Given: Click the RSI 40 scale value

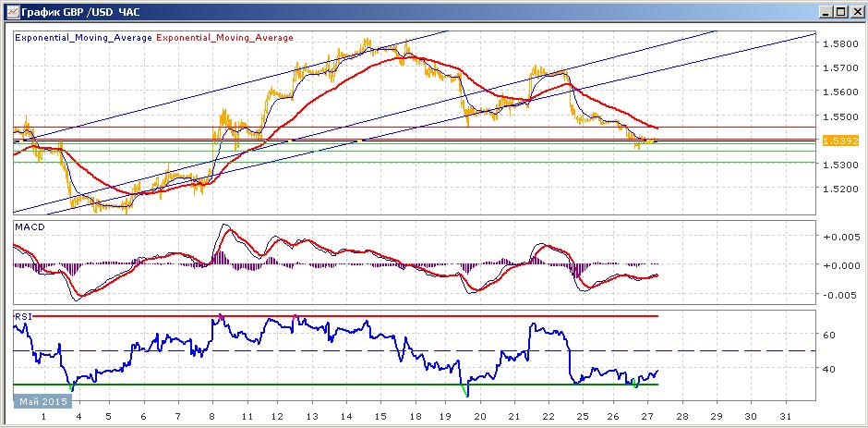Looking at the screenshot, I should pos(831,368).
